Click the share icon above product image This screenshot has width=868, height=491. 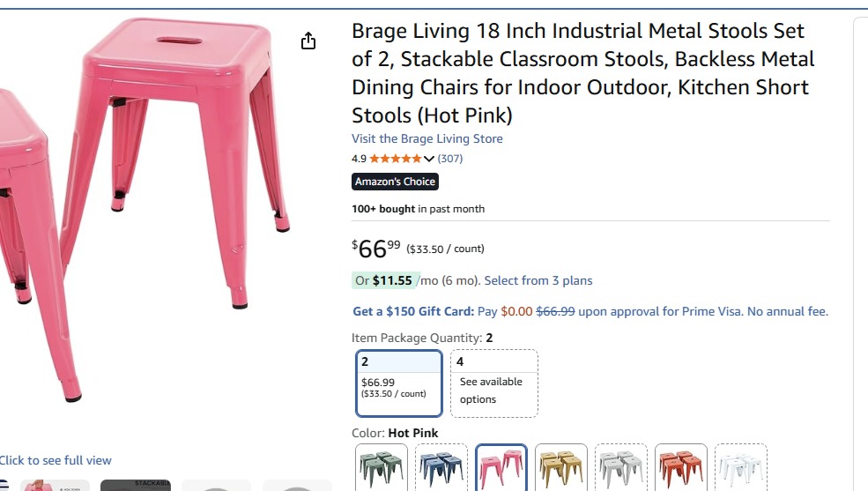(308, 41)
